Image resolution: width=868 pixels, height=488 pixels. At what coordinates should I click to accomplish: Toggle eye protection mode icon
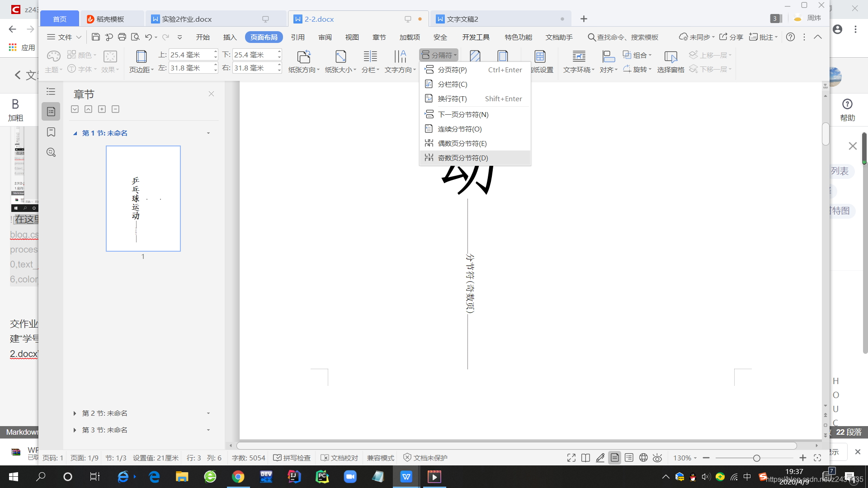657,458
